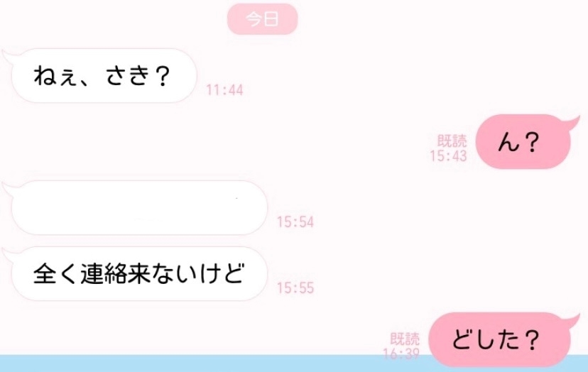Viewport: 588px width, 372px height.
Task: Click the tail of the blank bubble
Action: tap(9, 187)
